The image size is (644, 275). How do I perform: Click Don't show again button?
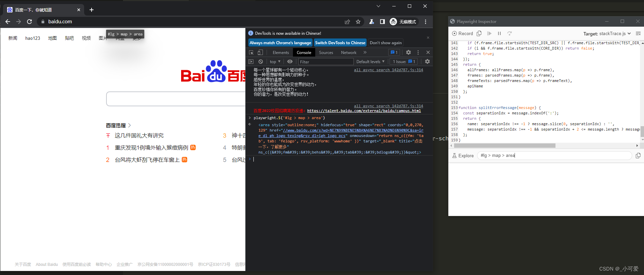386,43
